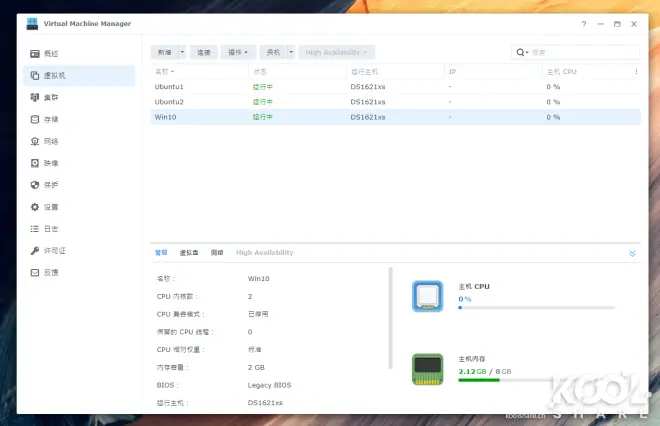The image size is (660, 426).
Task: Click the 新增 create button
Action: click(165, 52)
